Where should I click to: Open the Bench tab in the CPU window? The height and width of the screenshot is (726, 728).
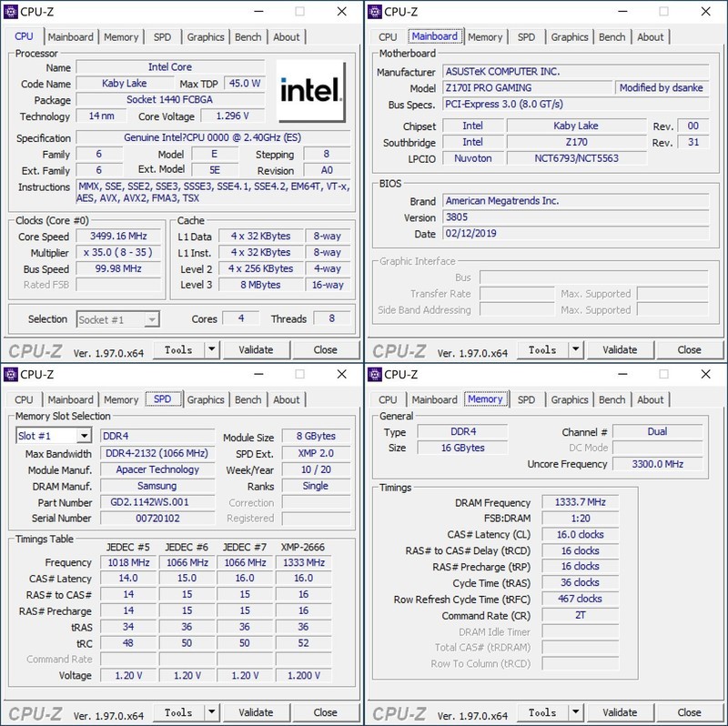pyautogui.click(x=248, y=37)
